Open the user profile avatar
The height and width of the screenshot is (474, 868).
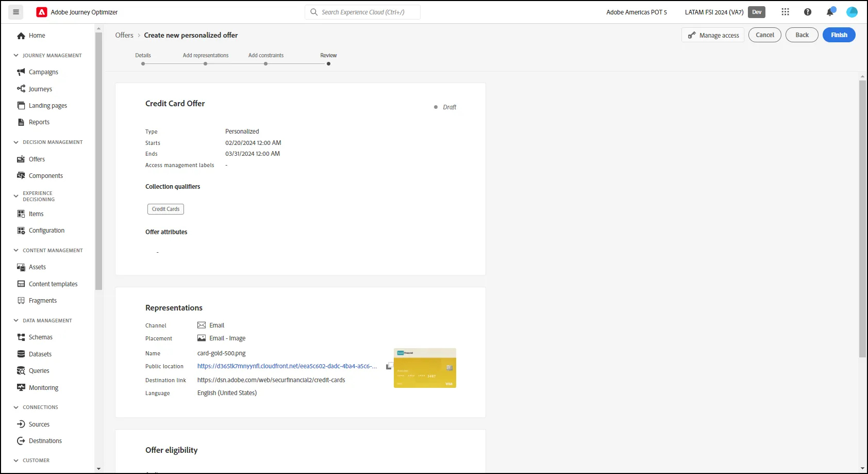[852, 12]
